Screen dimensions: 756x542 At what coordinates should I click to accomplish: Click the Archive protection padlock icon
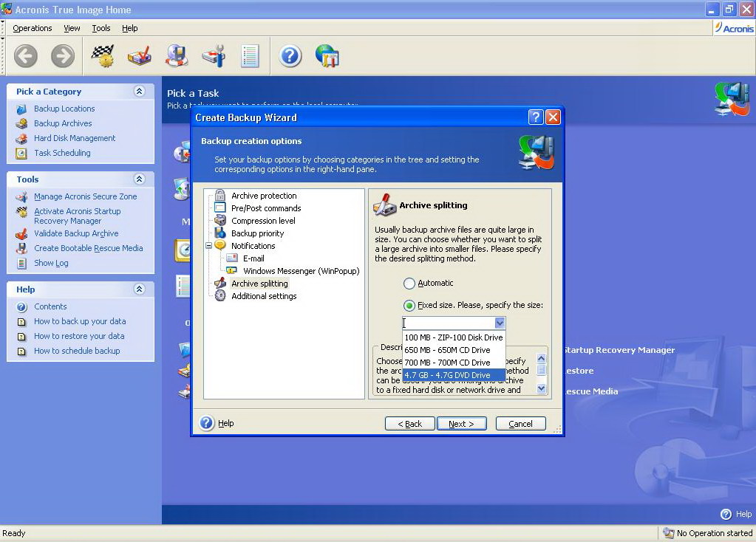click(220, 195)
